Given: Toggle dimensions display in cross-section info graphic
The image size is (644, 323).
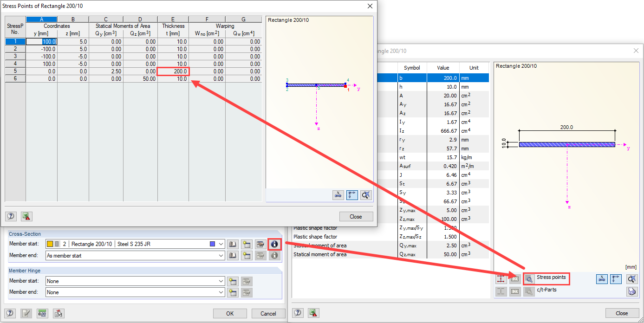Looking at the screenshot, I should pyautogui.click(x=602, y=278).
